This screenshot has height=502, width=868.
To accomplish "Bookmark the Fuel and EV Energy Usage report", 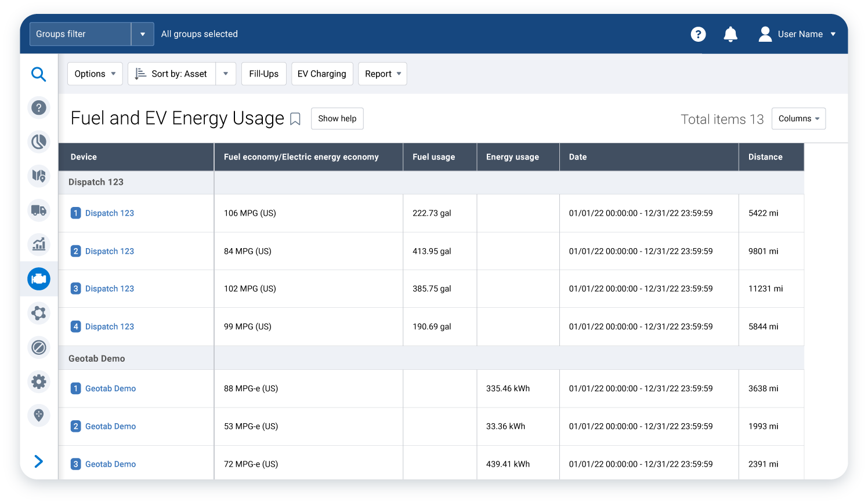I will [x=295, y=118].
